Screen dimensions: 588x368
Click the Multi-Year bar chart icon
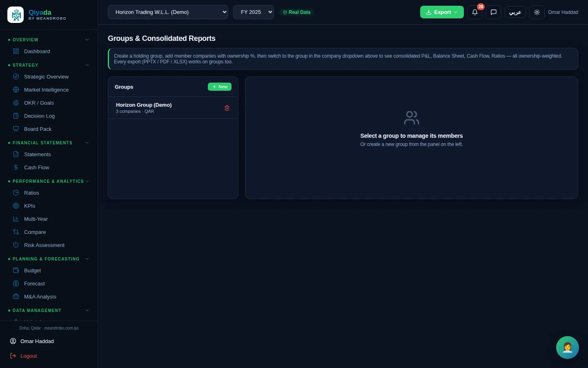[16, 219]
